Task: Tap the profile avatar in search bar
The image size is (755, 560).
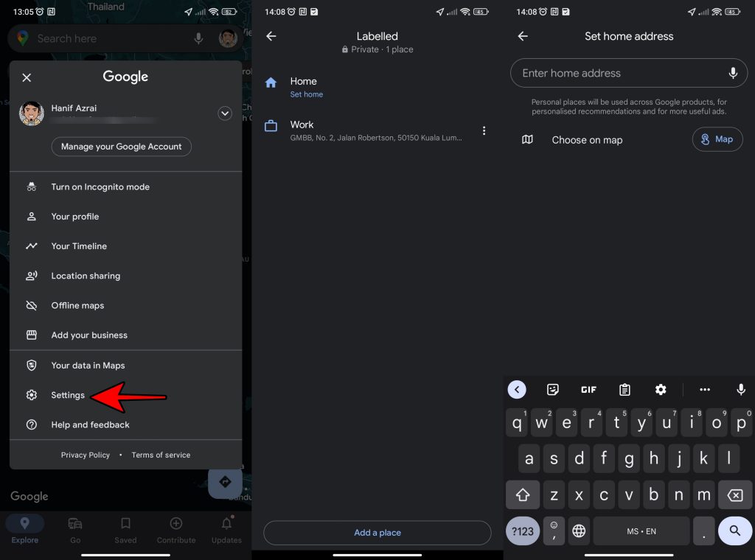Action: coord(228,38)
